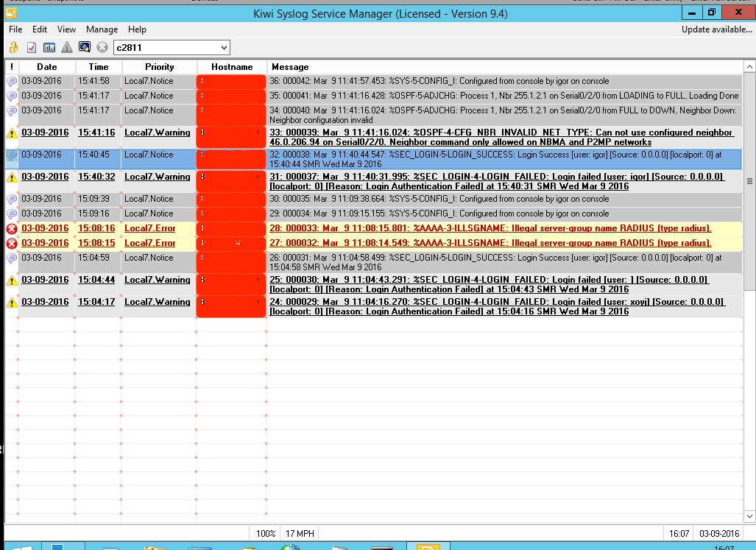Click the scrollbar up arrow
Viewport: 756px width, 550px height.
(x=749, y=66)
